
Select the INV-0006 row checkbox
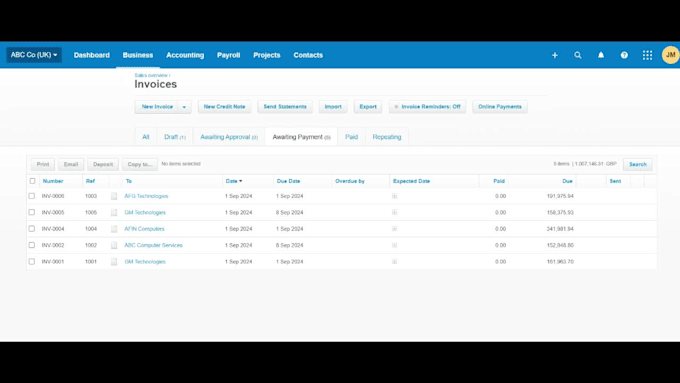click(32, 196)
